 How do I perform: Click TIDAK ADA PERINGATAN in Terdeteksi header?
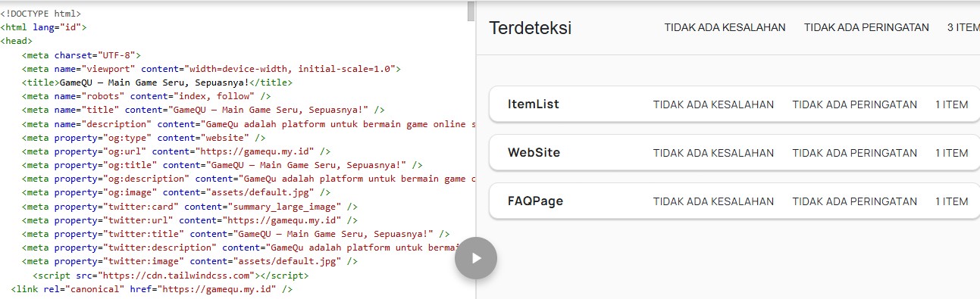866,27
